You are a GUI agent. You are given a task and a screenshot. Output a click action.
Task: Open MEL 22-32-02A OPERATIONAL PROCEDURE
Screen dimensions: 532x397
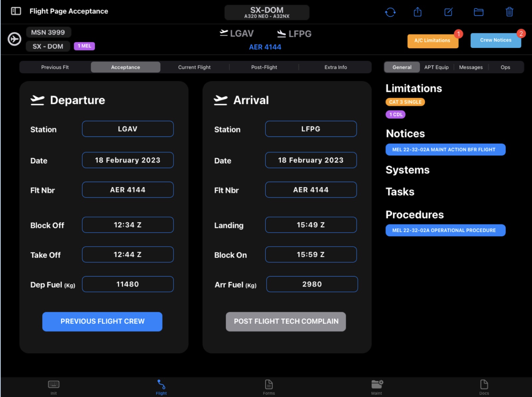click(446, 230)
